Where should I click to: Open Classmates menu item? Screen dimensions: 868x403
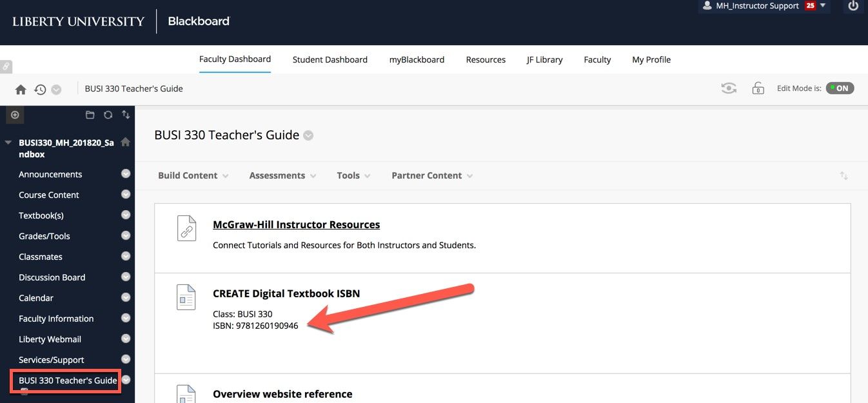tap(41, 257)
